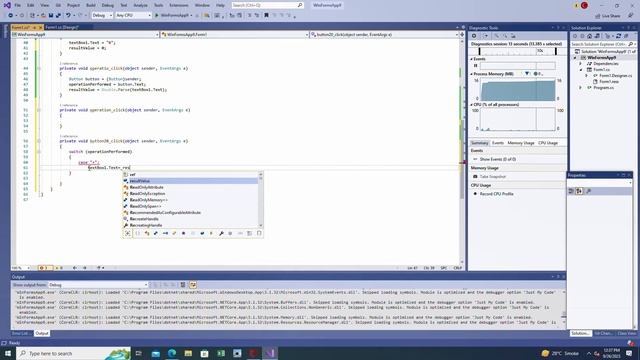Switch to the CPU Usage tab
This screenshot has width=640, height=360.
point(548,143)
